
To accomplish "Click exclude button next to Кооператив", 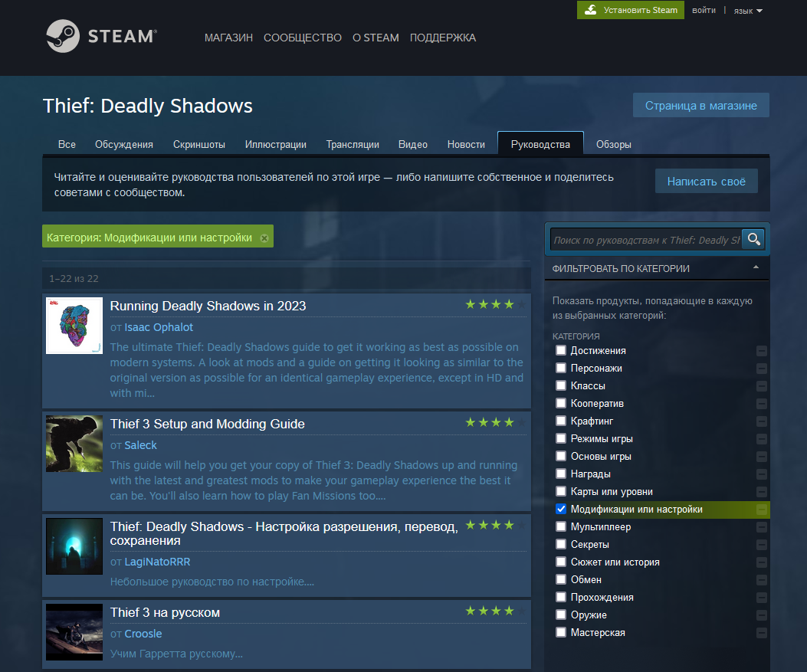I will (762, 403).
